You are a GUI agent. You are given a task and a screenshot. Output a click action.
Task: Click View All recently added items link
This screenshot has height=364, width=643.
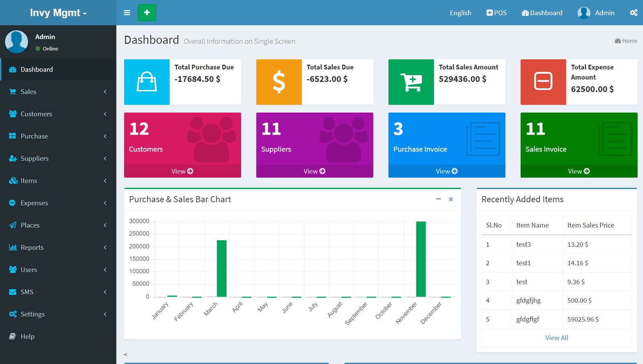(557, 338)
